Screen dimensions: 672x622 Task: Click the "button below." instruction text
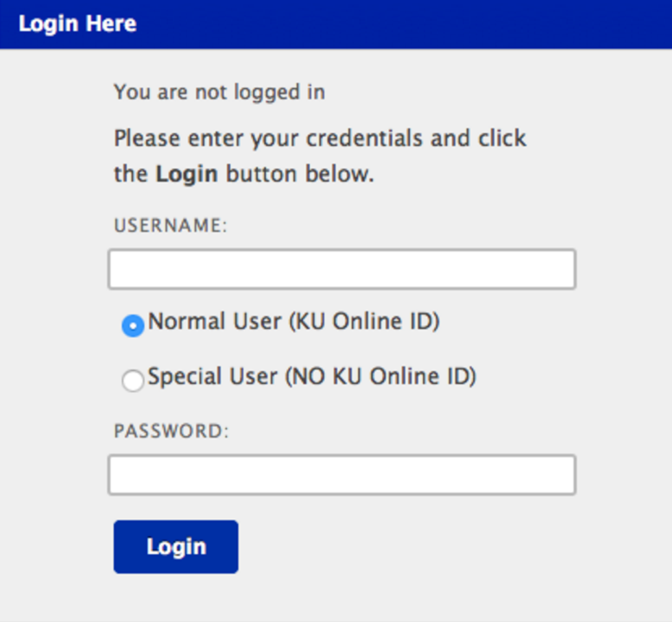click(x=300, y=174)
